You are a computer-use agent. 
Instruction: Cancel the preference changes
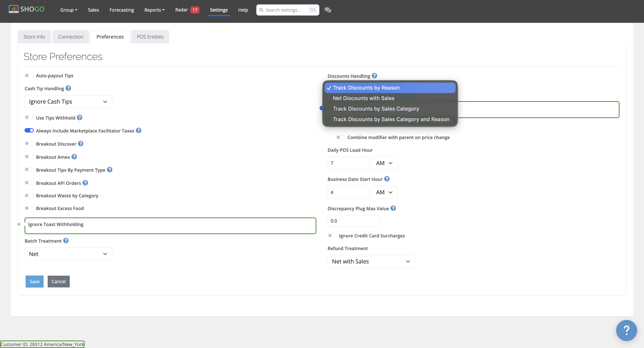[58, 281]
